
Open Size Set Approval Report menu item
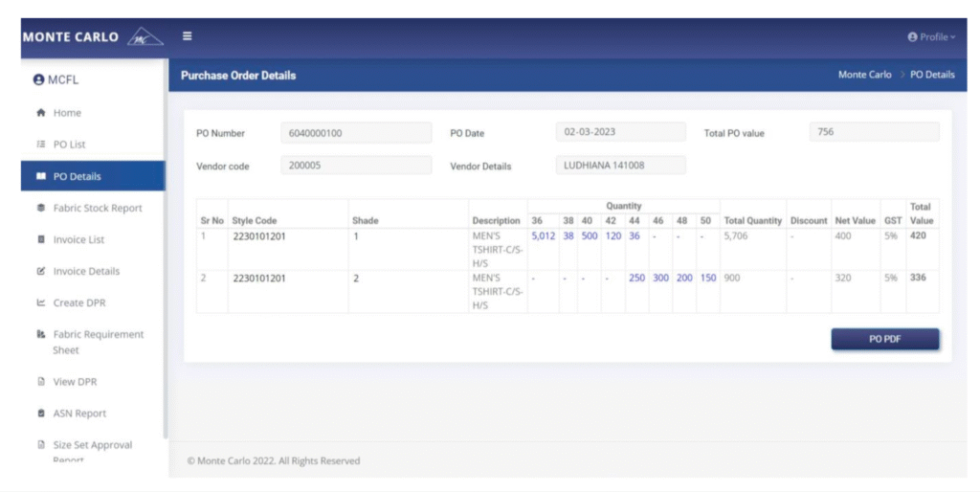pyautogui.click(x=92, y=445)
